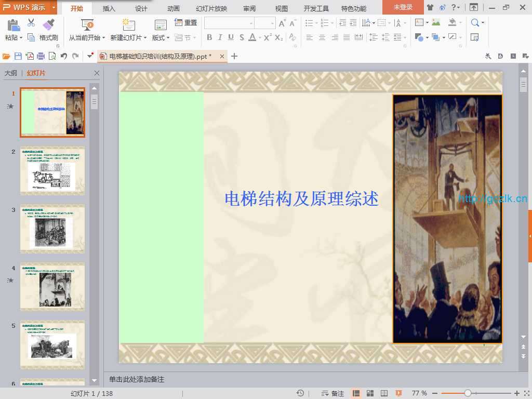
Task: Click the Cut scissors icon
Action: pyautogui.click(x=31, y=23)
